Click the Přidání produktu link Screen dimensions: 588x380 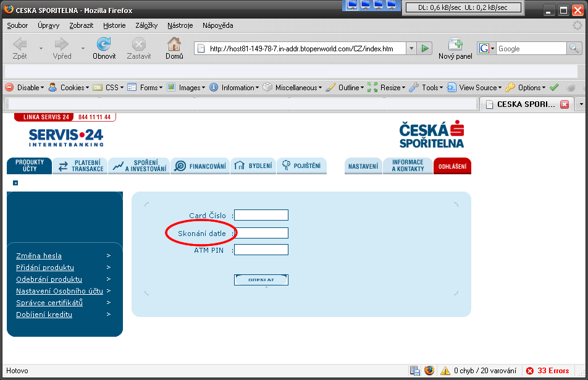pyautogui.click(x=45, y=268)
